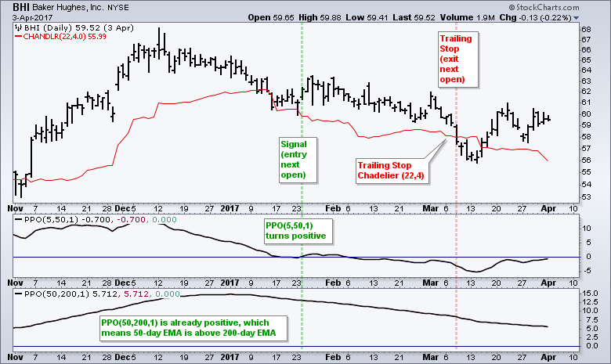The width and height of the screenshot is (611, 364).
Task: Click the chart-type icon beside BHI (Daily)
Action: coord(18,28)
